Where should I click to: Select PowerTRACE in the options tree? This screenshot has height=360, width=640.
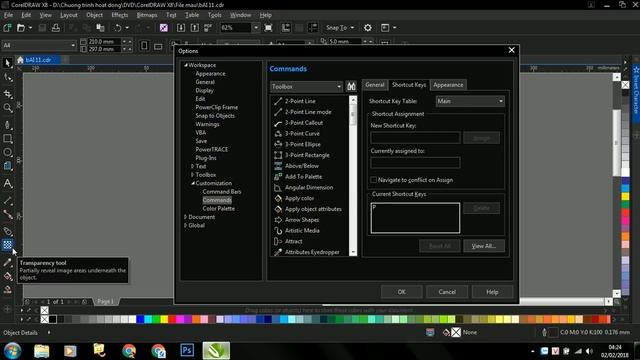[x=211, y=149]
